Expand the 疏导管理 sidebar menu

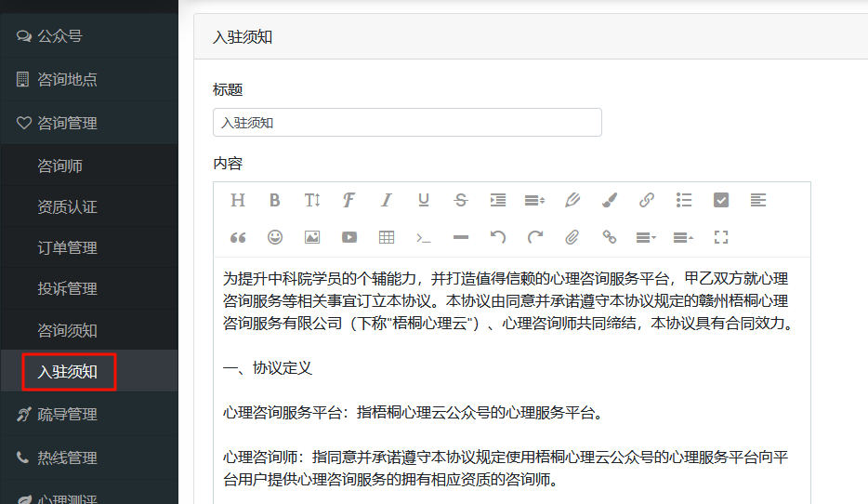[x=89, y=414]
